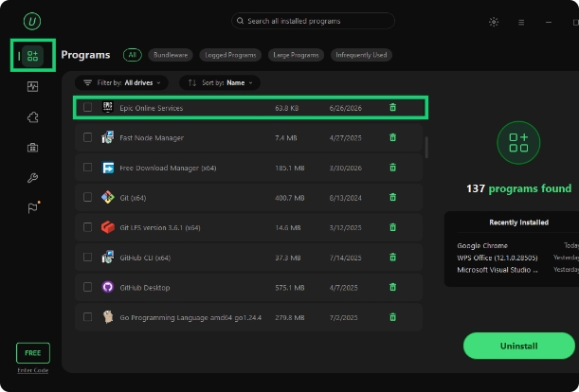Open the hamburger options menu
The width and height of the screenshot is (579, 392).
tap(521, 22)
